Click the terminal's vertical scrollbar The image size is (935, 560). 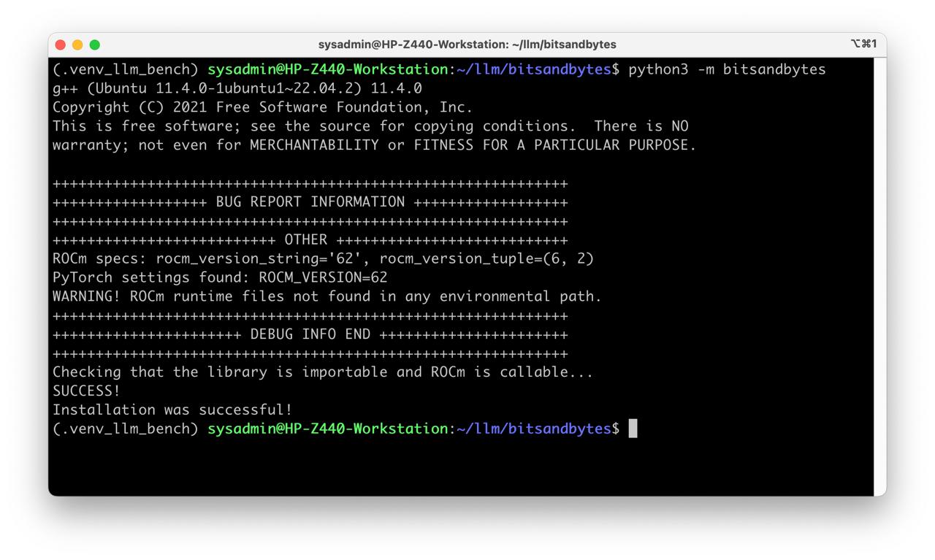pos(879,276)
